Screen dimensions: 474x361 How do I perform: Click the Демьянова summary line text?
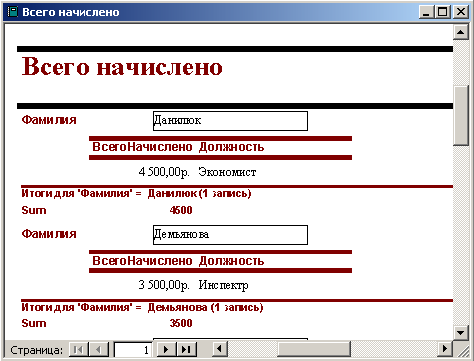[x=142, y=307]
